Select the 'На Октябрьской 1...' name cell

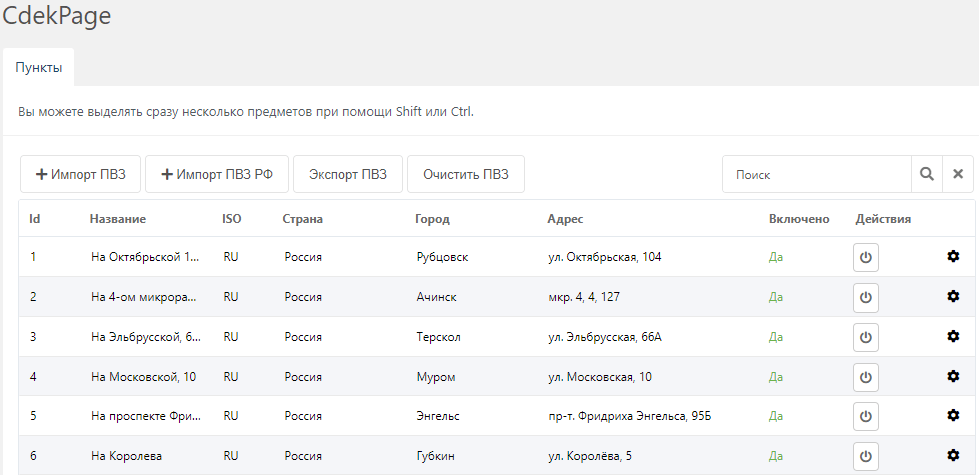(146, 257)
